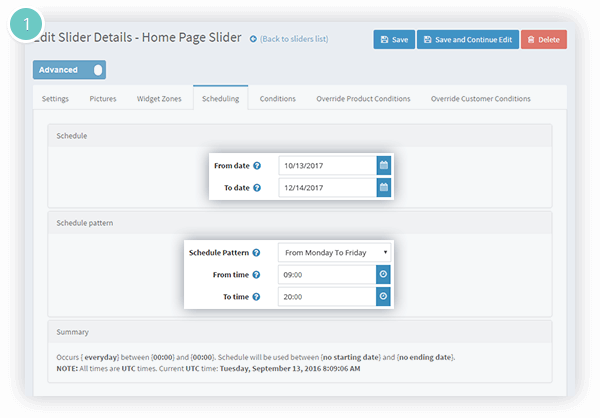Image resolution: width=600 pixels, height=418 pixels.
Task: Focus the To time field 20:00
Action: [x=327, y=297]
